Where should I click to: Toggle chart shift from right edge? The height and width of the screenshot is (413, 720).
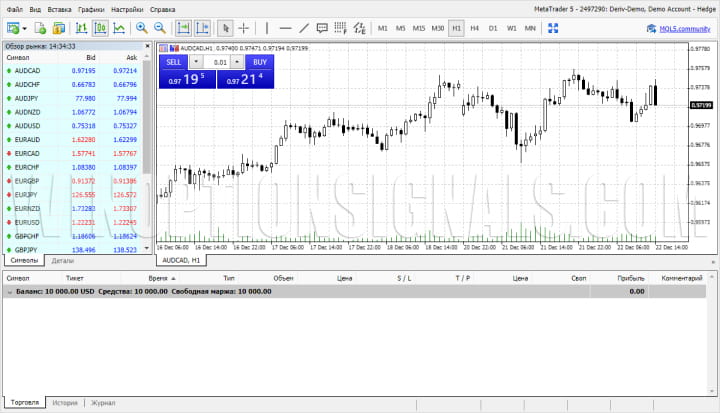(x=202, y=28)
